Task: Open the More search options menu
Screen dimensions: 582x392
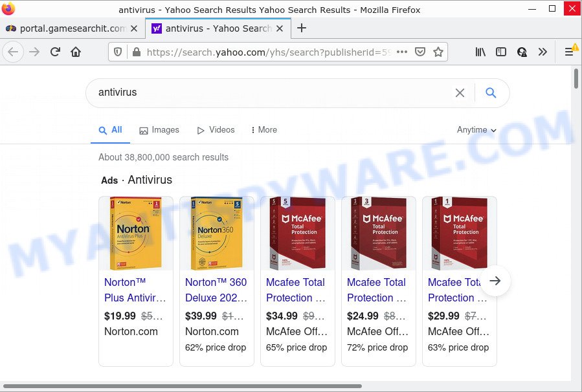Action: [x=264, y=130]
